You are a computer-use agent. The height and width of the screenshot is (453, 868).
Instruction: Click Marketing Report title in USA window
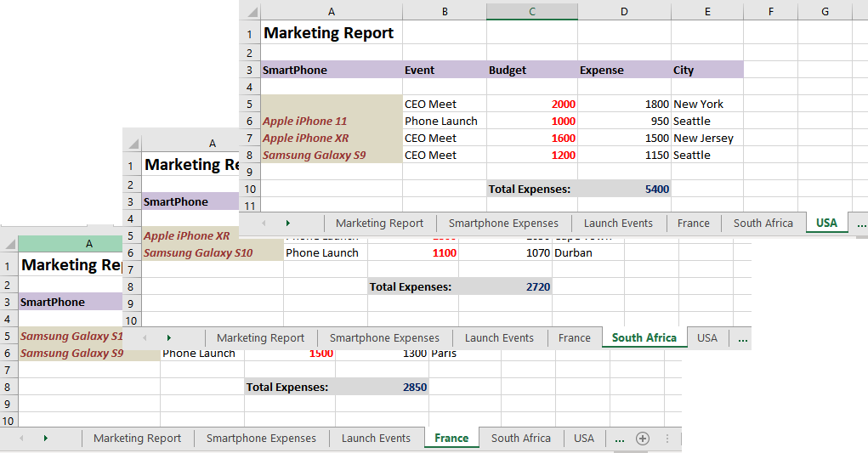tap(328, 33)
